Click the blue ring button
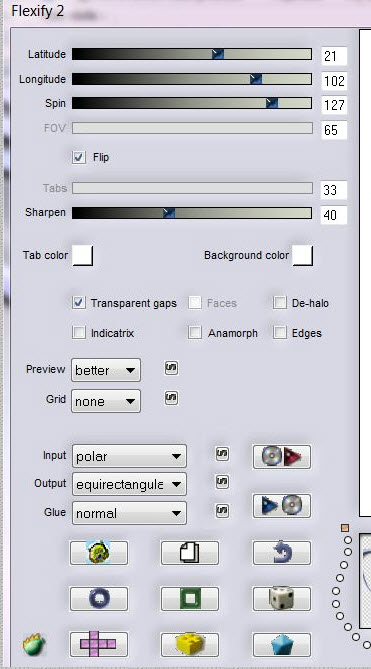371x669 pixels. (x=99, y=599)
